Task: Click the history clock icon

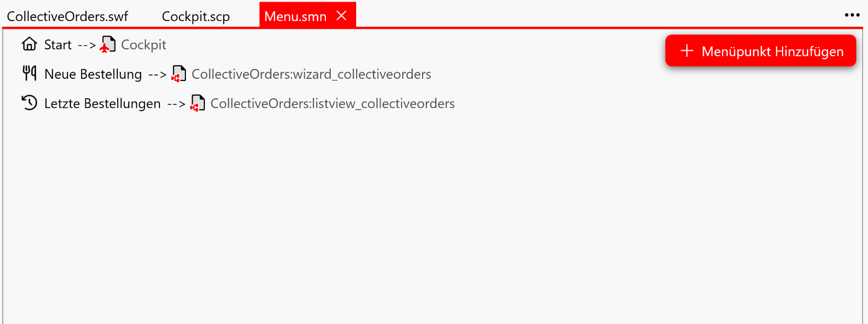Action: 29,103
